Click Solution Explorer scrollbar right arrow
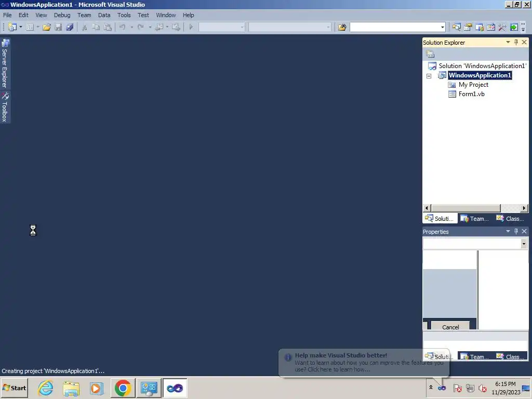This screenshot has width=532, height=399. 524,208
